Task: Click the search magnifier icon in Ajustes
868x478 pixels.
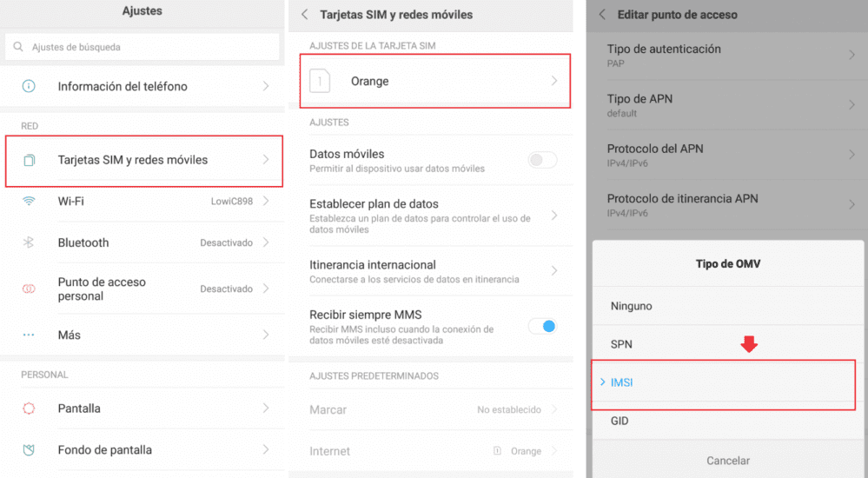Action: [x=18, y=47]
